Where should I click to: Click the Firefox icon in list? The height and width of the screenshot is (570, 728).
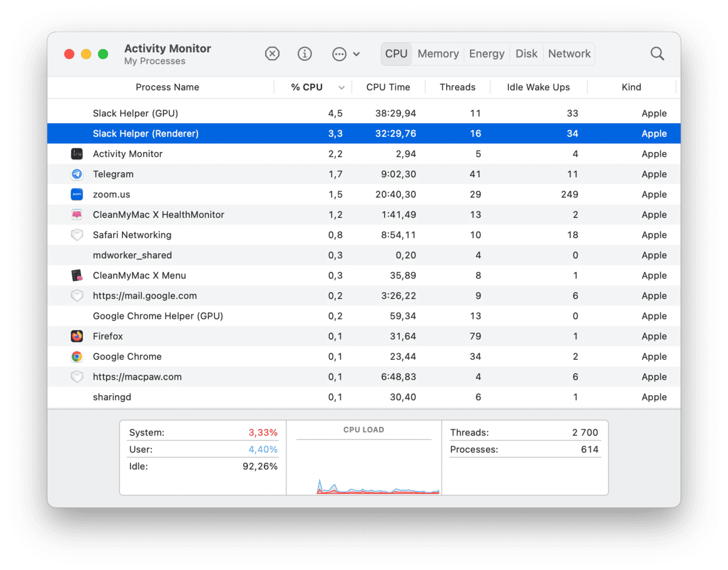[77, 336]
